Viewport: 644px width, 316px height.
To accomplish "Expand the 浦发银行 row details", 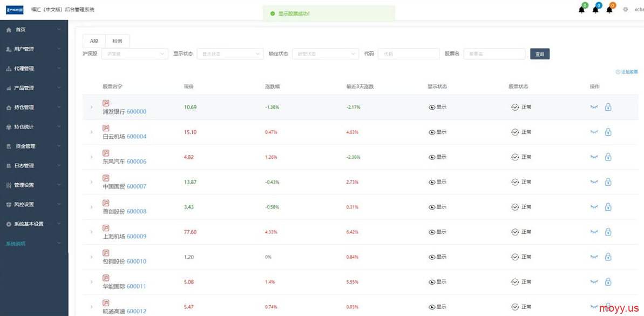I will pyautogui.click(x=92, y=107).
